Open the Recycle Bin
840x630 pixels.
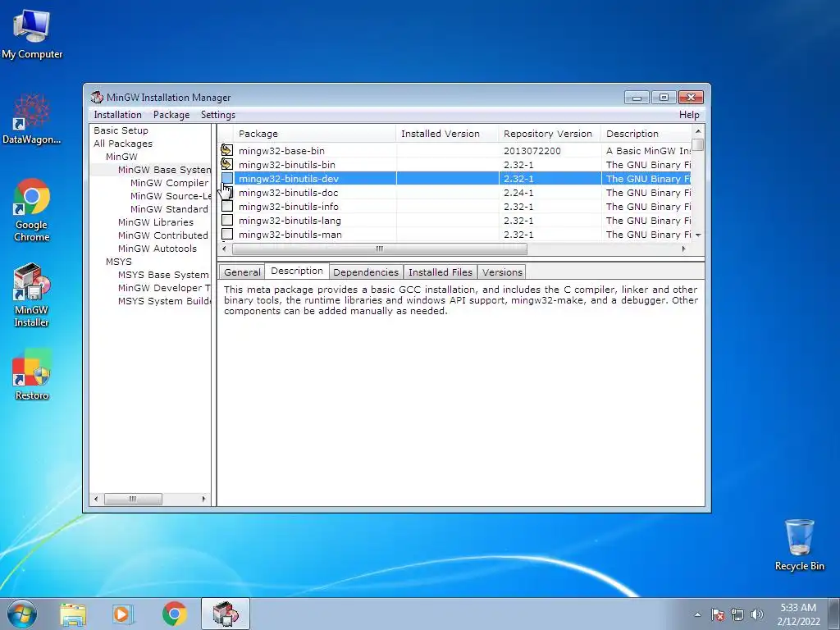click(799, 545)
